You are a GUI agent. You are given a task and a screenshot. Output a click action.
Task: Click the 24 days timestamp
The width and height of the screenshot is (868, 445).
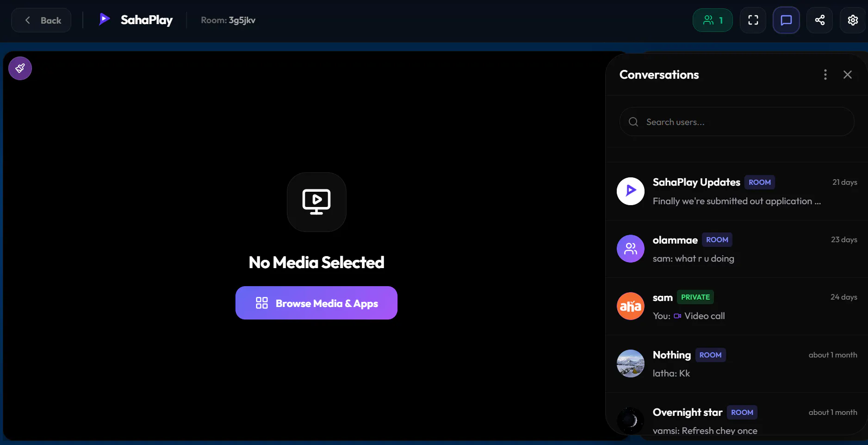click(x=843, y=297)
